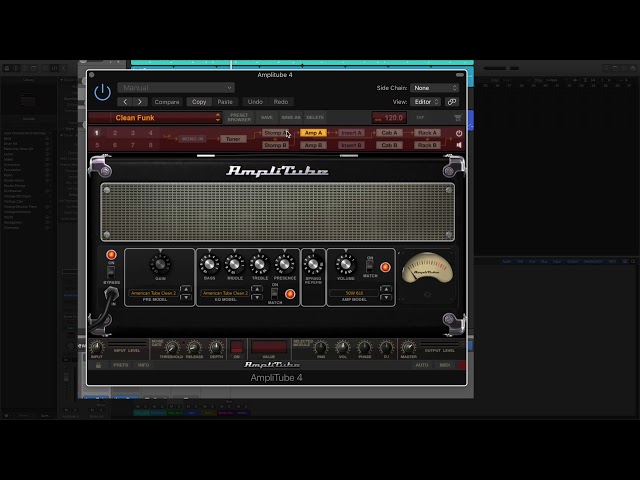640x480 pixels.
Task: Click the Pre Model name display
Action: (154, 293)
